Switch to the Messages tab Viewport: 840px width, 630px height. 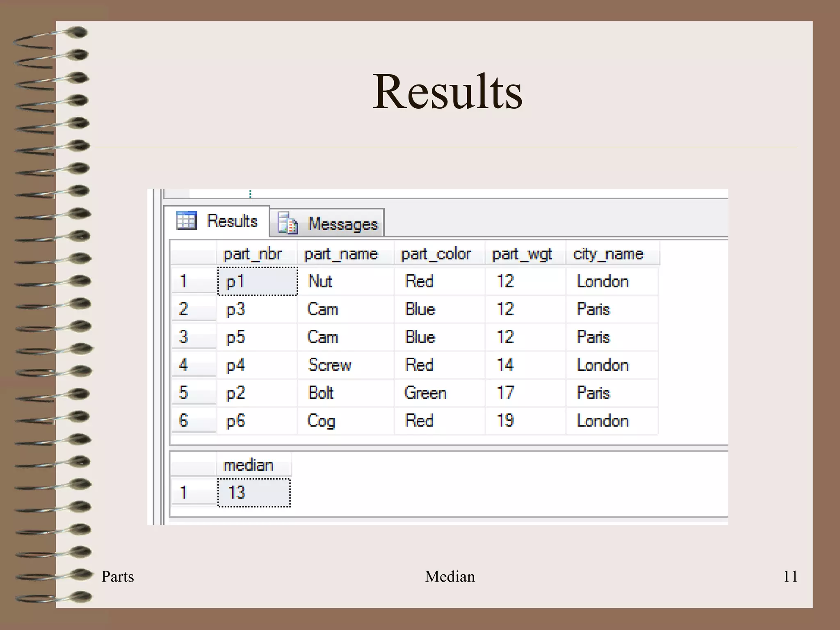[x=342, y=224]
